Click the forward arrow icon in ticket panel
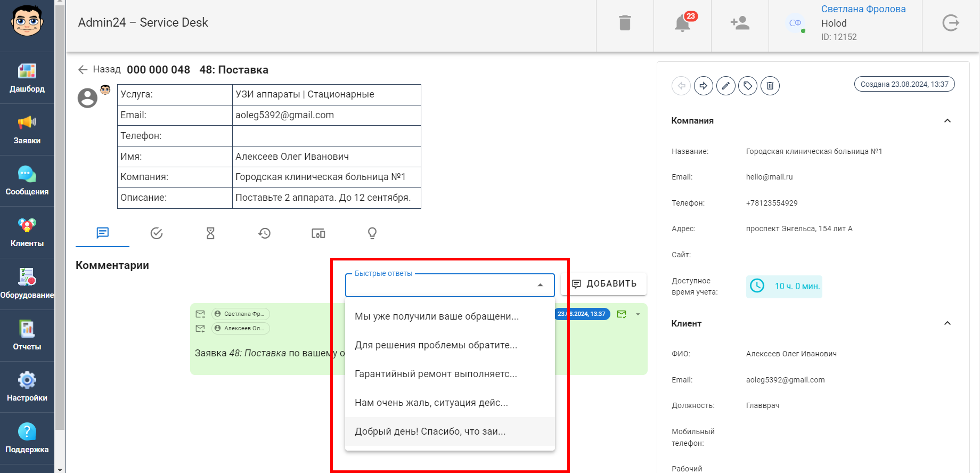Viewport: 980px width, 473px height. pos(704,86)
